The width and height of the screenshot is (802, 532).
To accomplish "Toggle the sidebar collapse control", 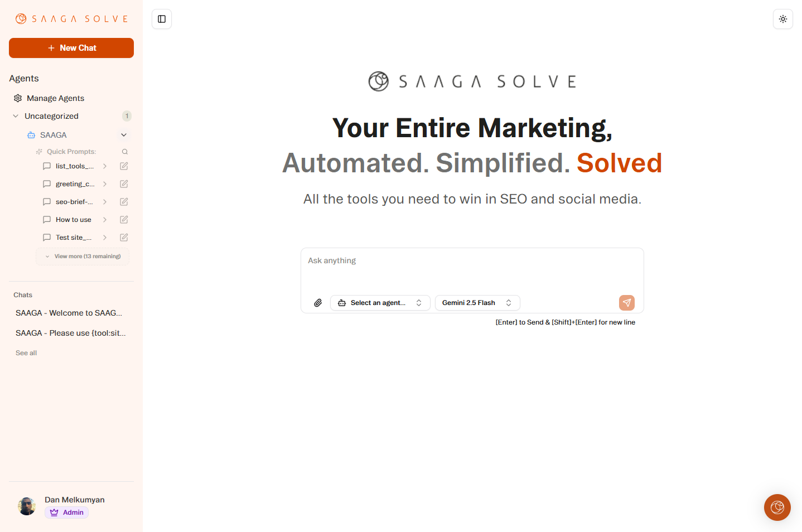I will point(161,18).
